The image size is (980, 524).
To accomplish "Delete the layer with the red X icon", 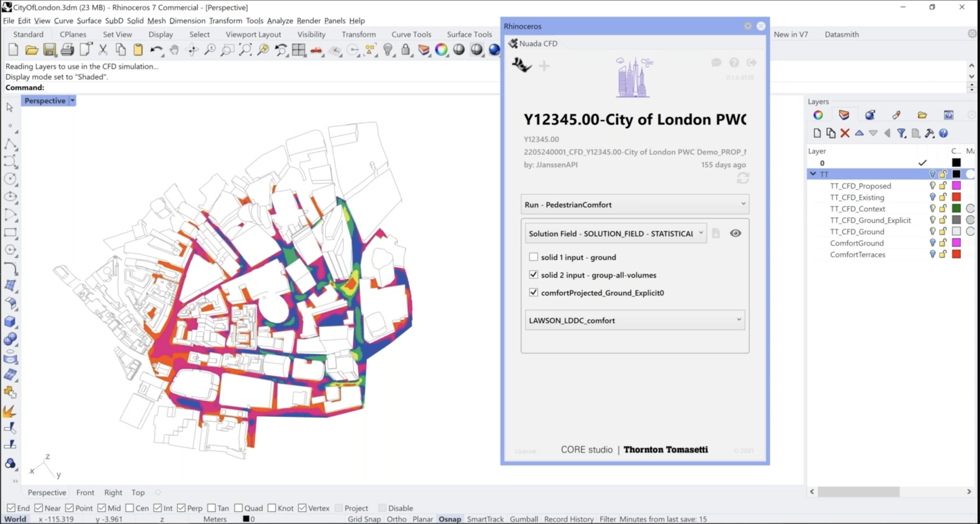I will [845, 133].
